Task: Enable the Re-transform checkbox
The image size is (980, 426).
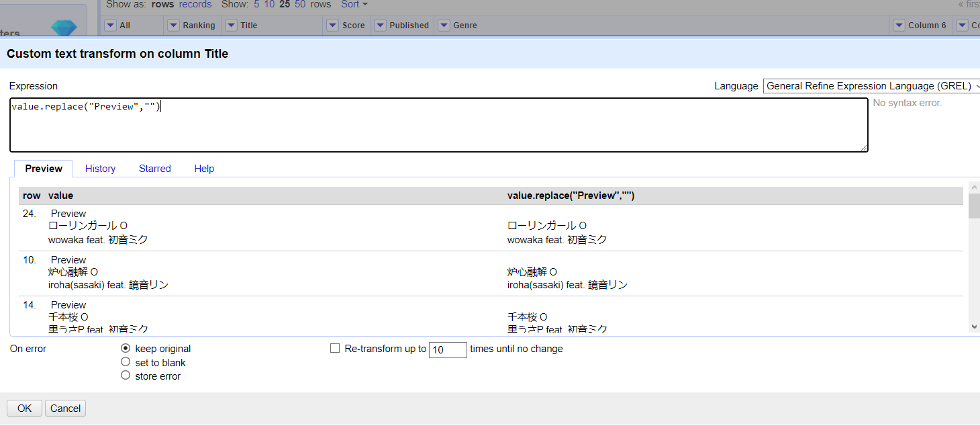Action: [335, 349]
